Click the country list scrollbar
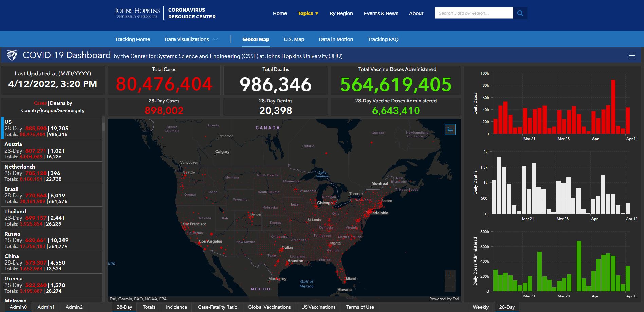 click(x=104, y=127)
